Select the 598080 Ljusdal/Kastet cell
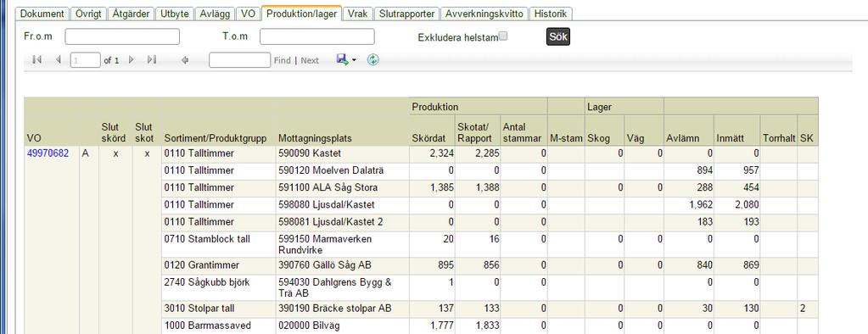Screen dimensions: 868x334 click(343, 205)
